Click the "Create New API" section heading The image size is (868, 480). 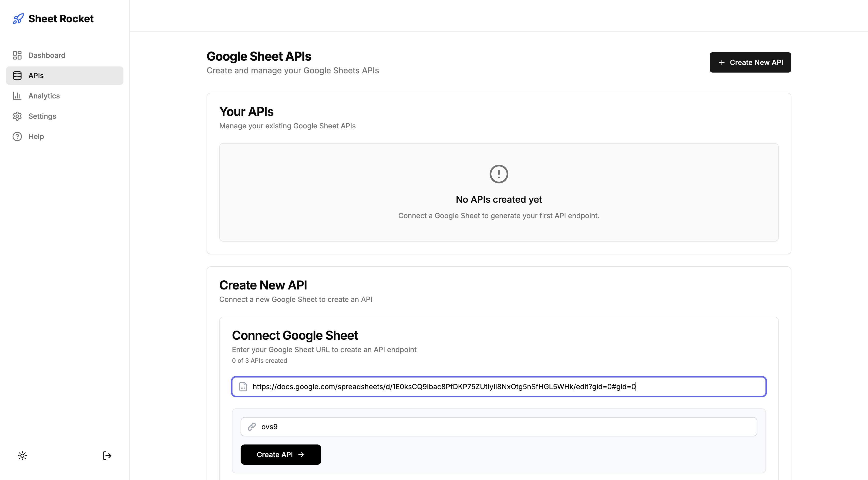(x=263, y=285)
